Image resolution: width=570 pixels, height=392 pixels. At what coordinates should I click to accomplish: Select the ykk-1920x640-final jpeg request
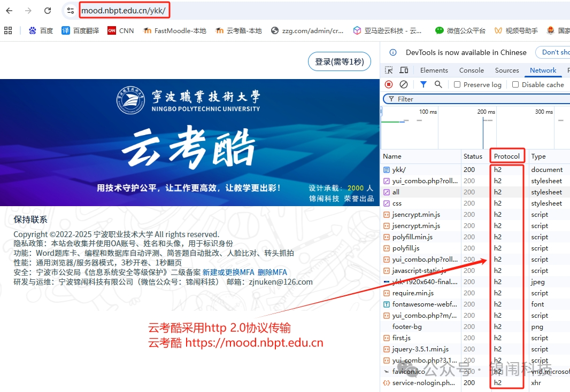pos(475,282)
